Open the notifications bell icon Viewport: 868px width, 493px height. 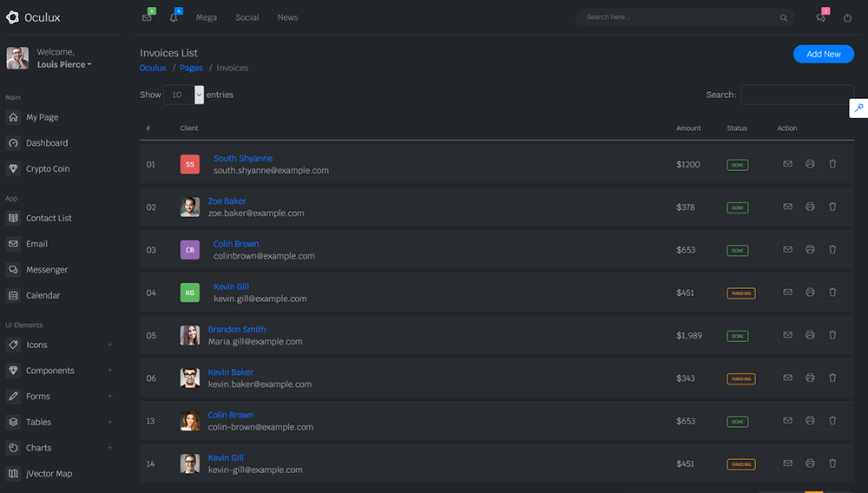pyautogui.click(x=174, y=17)
